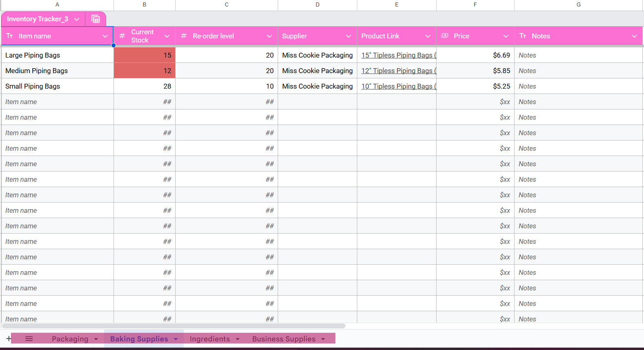Open the Product Link column dropdown arrow

(x=428, y=36)
